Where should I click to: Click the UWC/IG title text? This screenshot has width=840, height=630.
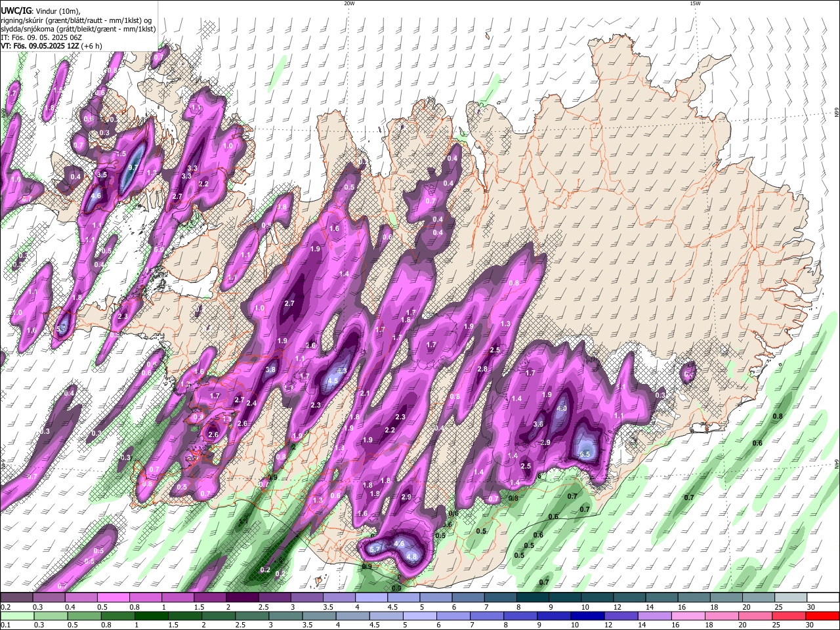click(x=16, y=11)
